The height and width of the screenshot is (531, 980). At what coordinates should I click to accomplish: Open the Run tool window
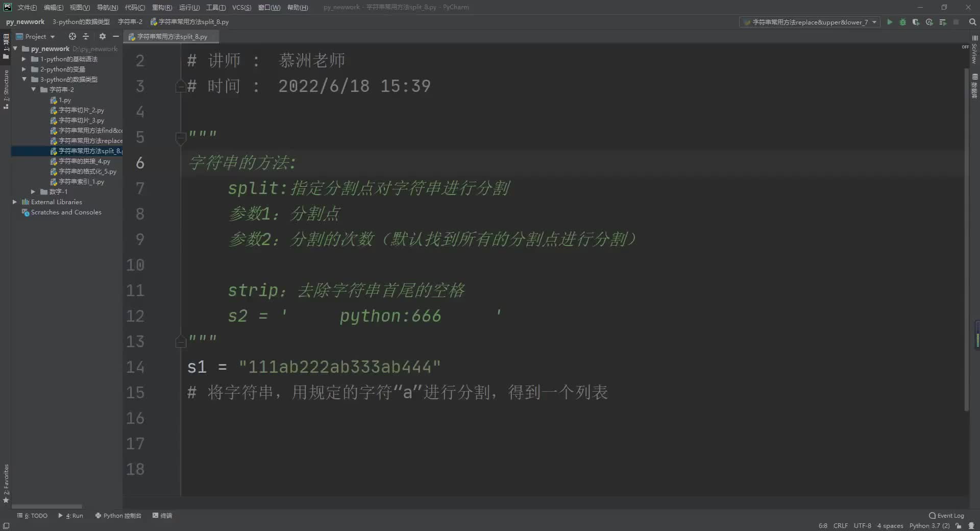(x=70, y=516)
